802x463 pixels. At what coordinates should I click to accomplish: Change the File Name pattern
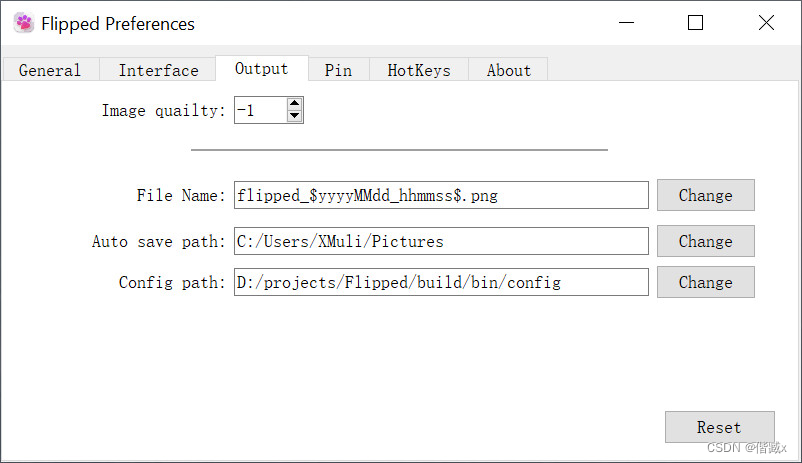(x=706, y=195)
